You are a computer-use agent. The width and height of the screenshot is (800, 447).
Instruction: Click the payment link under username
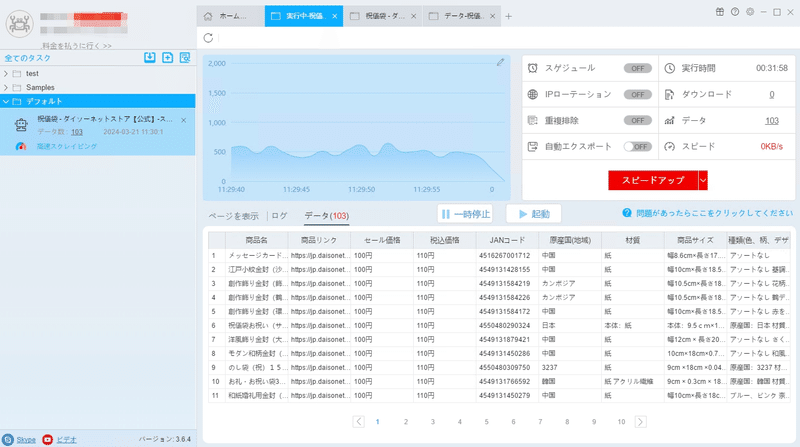pos(77,46)
